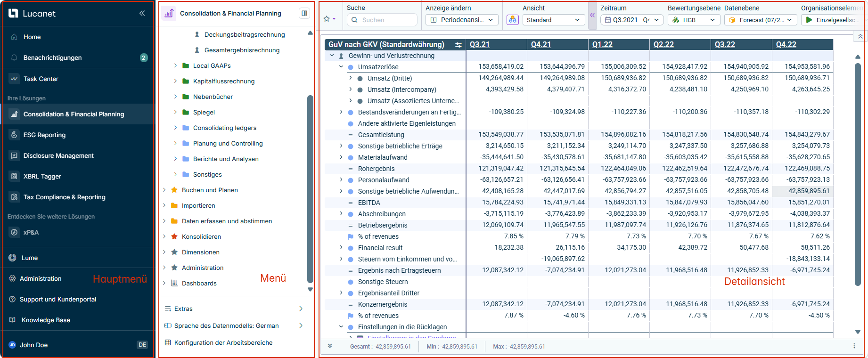Open the Extras submenu
Viewport: 868px width, 358px height.
[x=234, y=309]
